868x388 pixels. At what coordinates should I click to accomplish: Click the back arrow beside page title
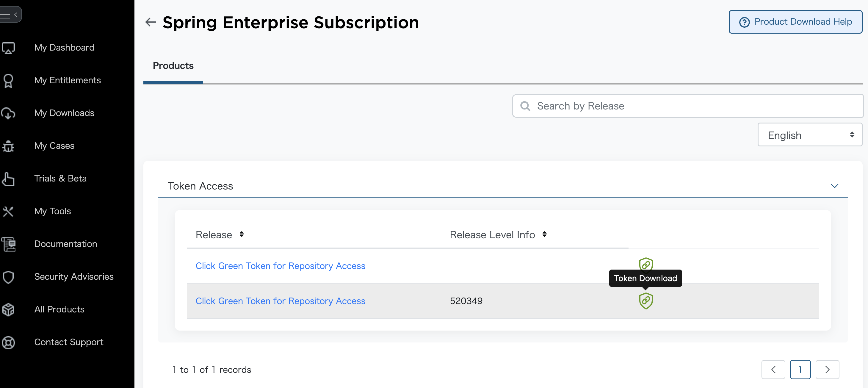coord(150,22)
